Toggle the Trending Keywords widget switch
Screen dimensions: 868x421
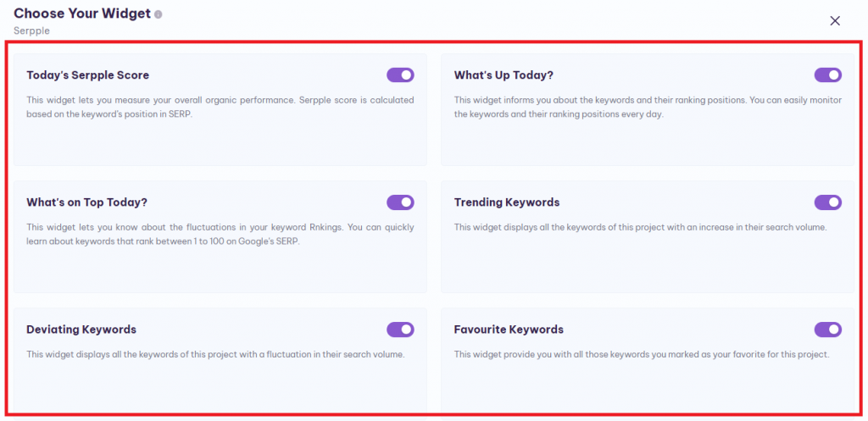[827, 202]
